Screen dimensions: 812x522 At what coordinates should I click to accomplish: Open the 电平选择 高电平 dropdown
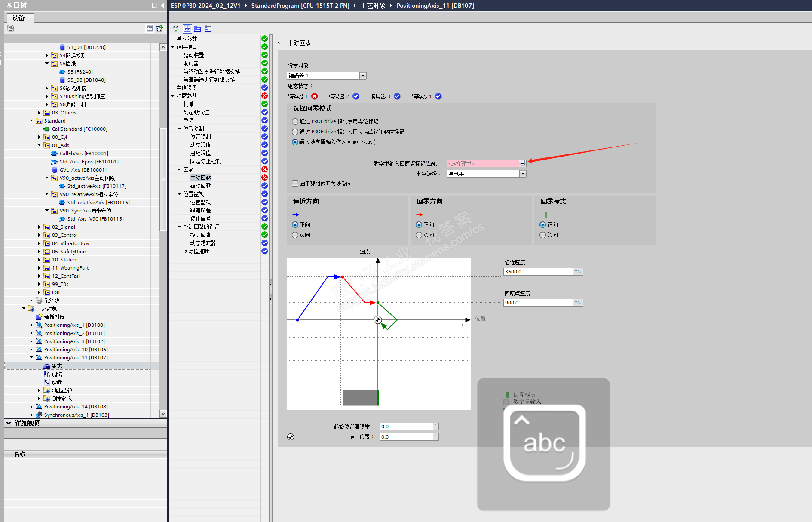click(523, 174)
